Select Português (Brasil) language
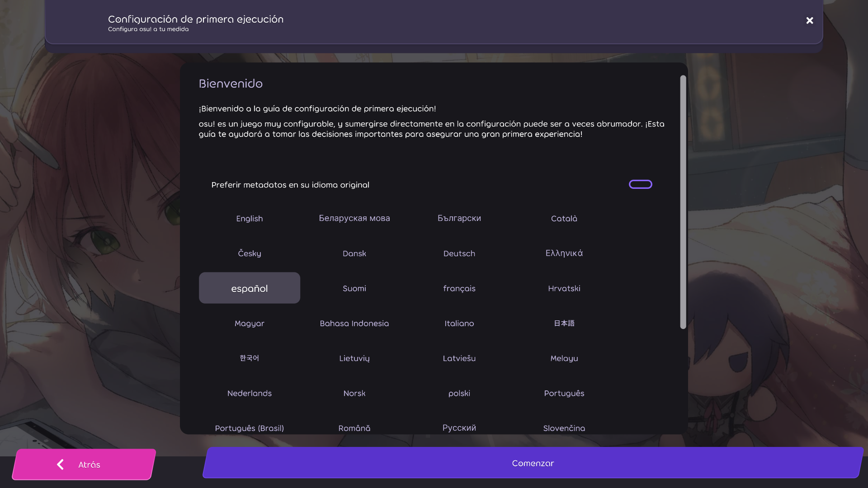This screenshot has height=488, width=868. [x=250, y=427]
